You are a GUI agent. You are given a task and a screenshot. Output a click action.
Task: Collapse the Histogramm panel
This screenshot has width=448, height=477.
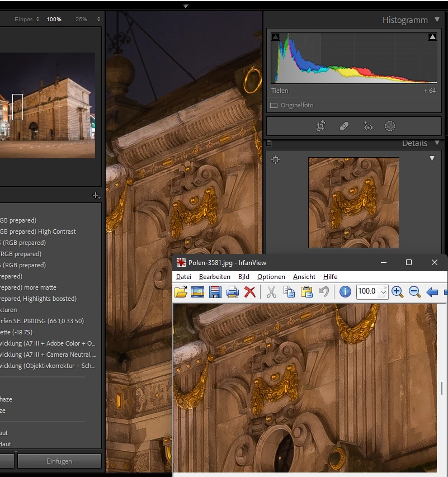point(437,20)
